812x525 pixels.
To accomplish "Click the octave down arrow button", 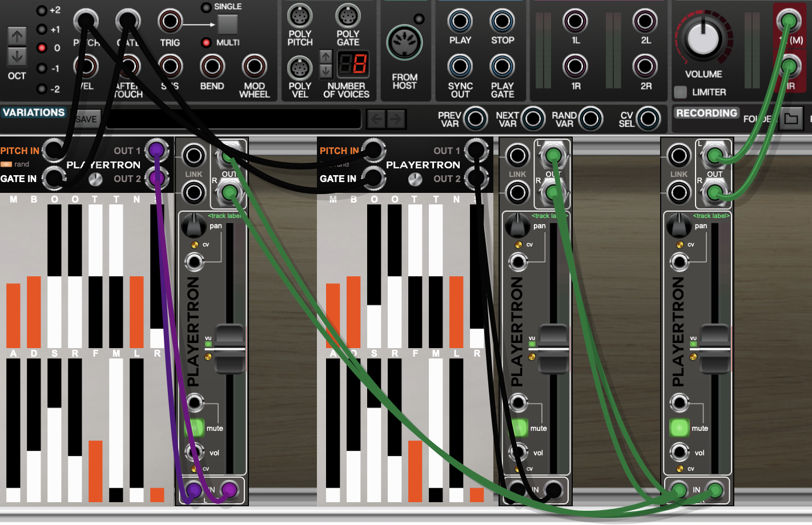I will [17, 56].
